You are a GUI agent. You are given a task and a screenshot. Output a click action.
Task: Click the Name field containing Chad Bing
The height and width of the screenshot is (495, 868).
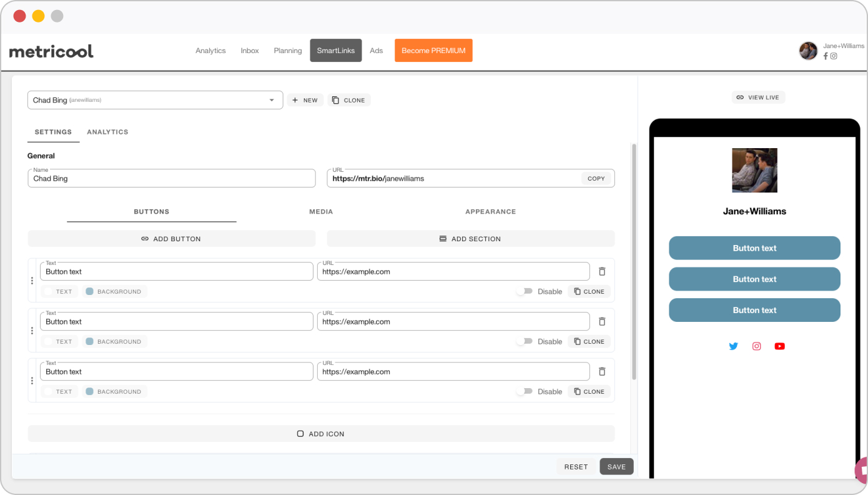(172, 178)
